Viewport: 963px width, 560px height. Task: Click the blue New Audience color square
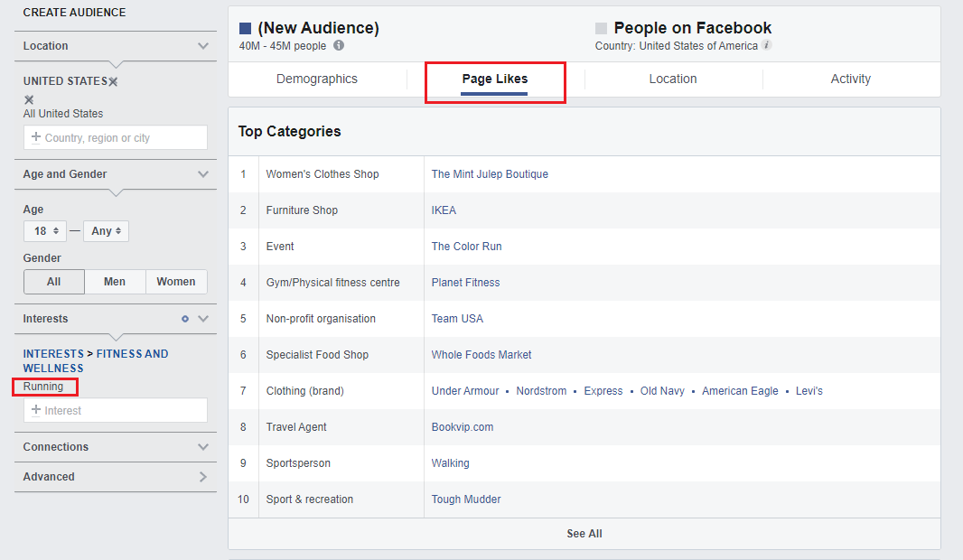pyautogui.click(x=245, y=29)
